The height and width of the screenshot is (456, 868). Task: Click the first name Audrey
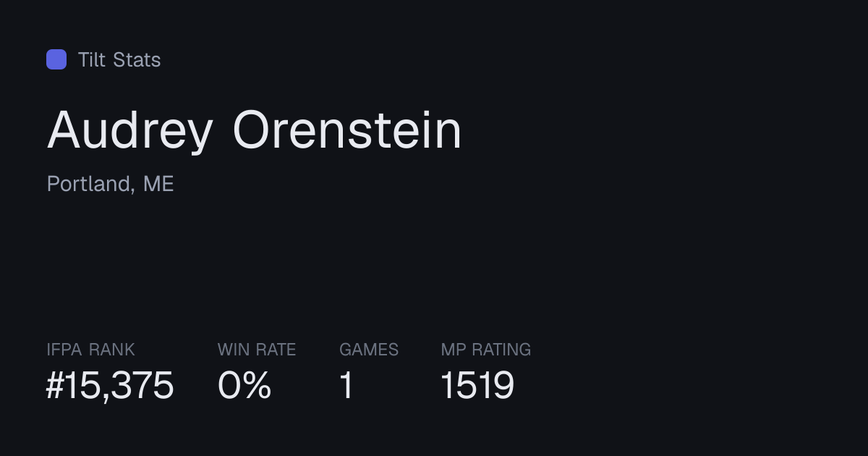pos(130,132)
